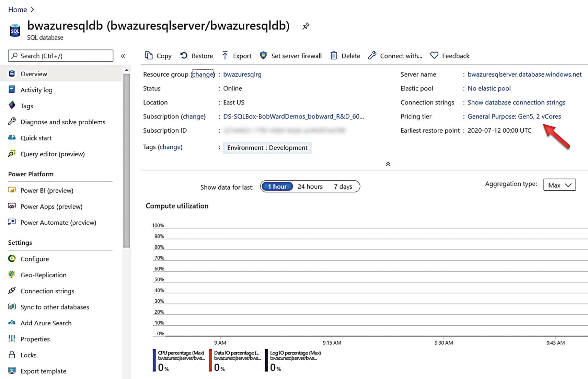
Task: Click the Power Automate icon
Action: 12,222
